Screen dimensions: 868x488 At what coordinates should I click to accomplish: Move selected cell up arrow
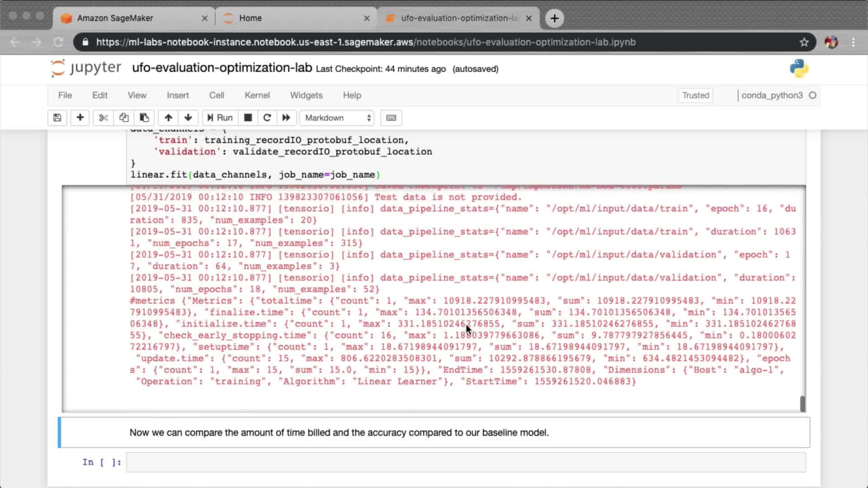point(168,118)
